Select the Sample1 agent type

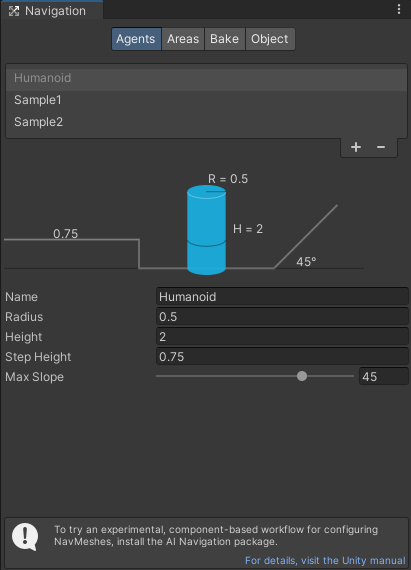tap(206, 100)
